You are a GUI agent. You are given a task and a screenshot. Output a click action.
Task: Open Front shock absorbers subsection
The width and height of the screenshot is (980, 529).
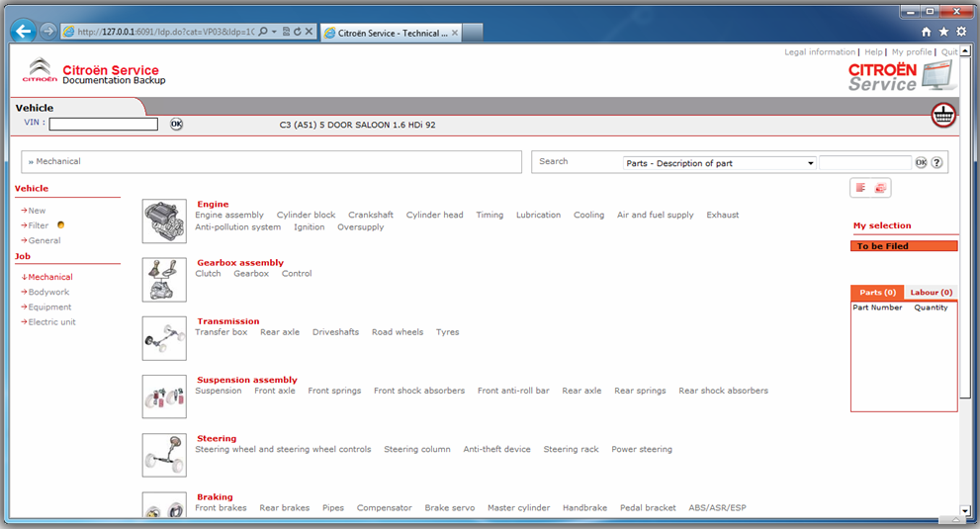point(419,391)
